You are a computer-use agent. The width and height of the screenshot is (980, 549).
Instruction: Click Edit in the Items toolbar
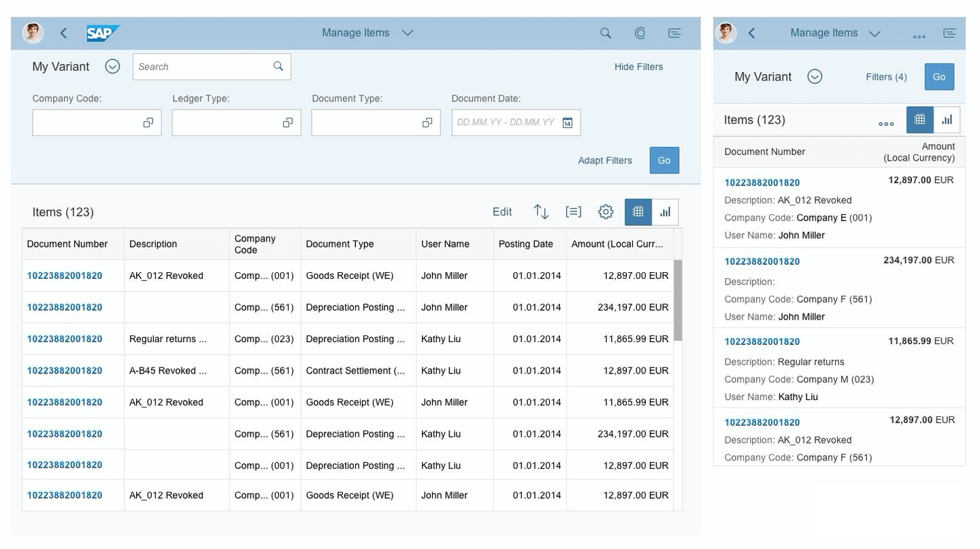(502, 212)
